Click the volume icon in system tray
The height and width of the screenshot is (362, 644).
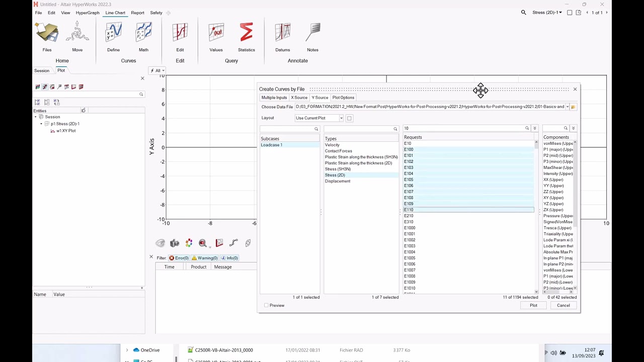click(554, 353)
